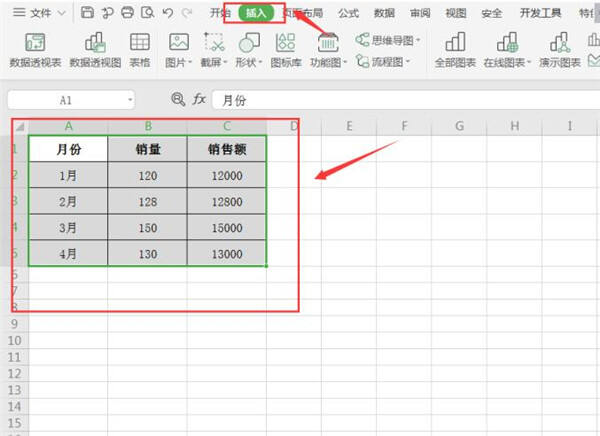Expand the 文件 menu arrow

point(61,13)
